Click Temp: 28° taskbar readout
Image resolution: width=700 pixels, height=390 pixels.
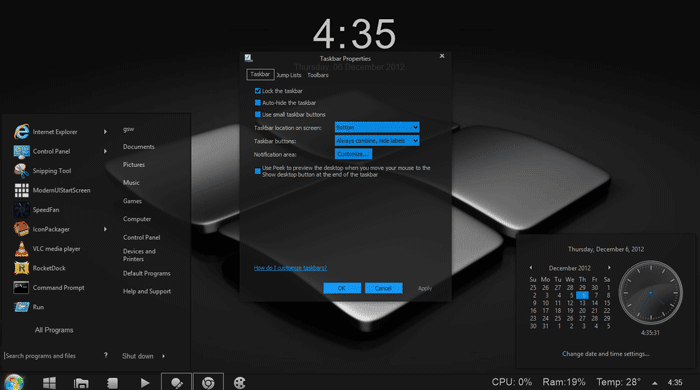tap(619, 382)
